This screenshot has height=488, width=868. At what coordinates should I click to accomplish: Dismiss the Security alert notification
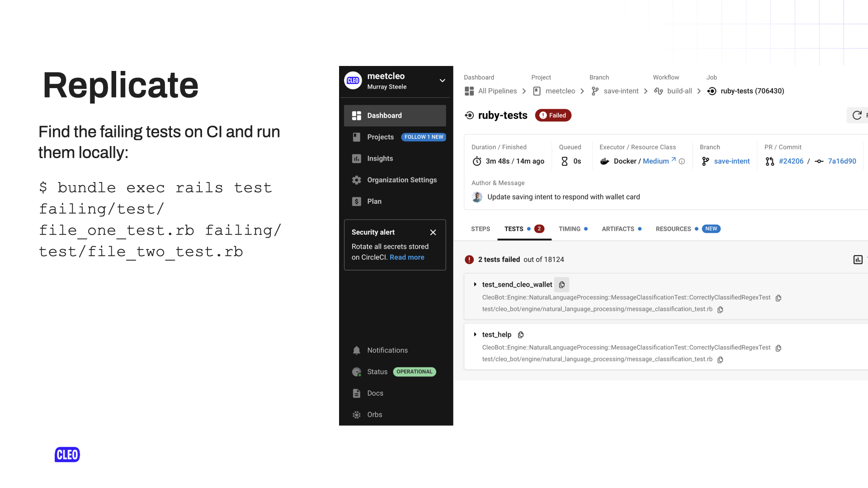pos(434,232)
